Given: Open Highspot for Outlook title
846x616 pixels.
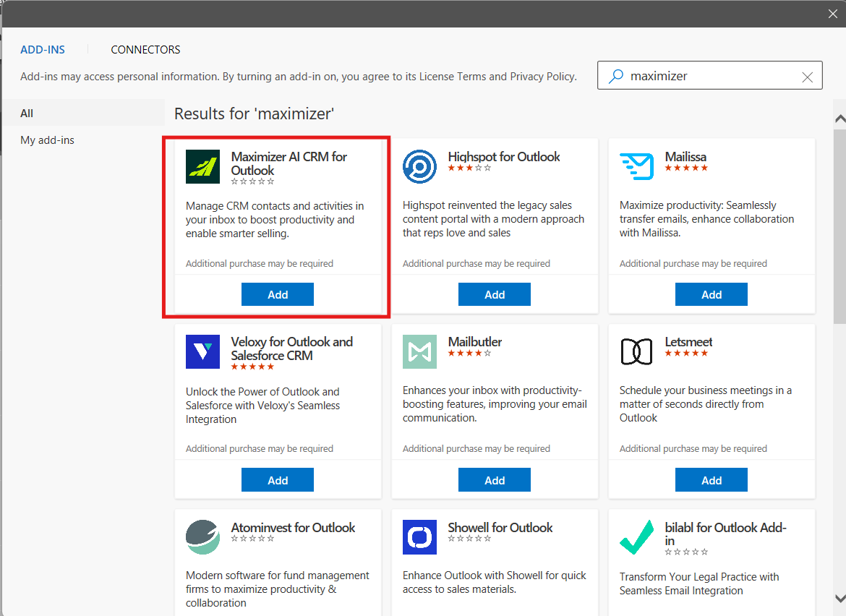Looking at the screenshot, I should coord(504,156).
